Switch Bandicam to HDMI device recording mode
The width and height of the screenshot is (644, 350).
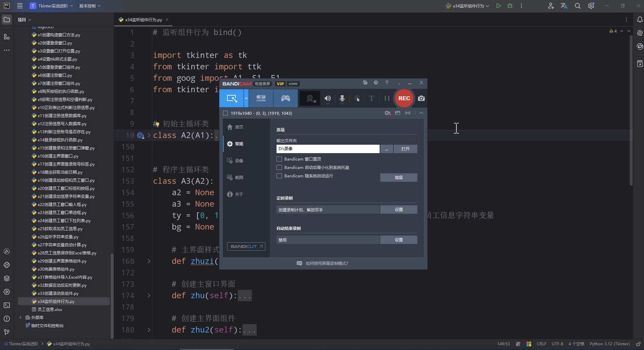[261, 98]
